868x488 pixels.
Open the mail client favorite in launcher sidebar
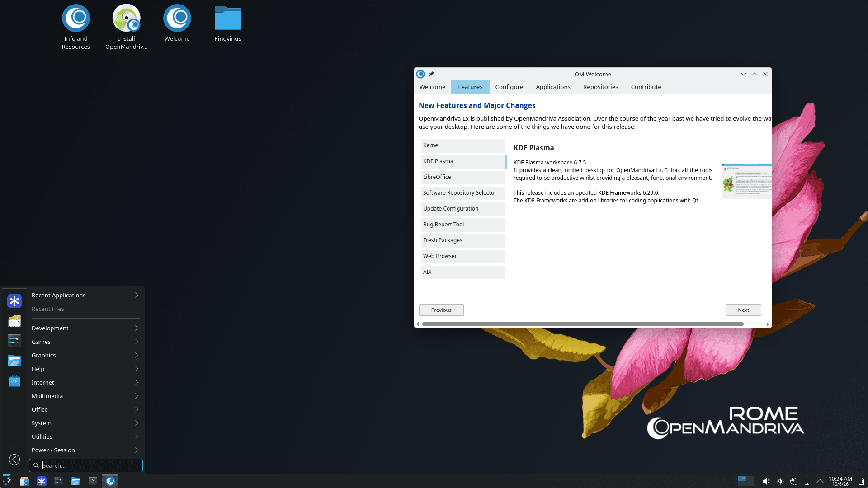14,321
